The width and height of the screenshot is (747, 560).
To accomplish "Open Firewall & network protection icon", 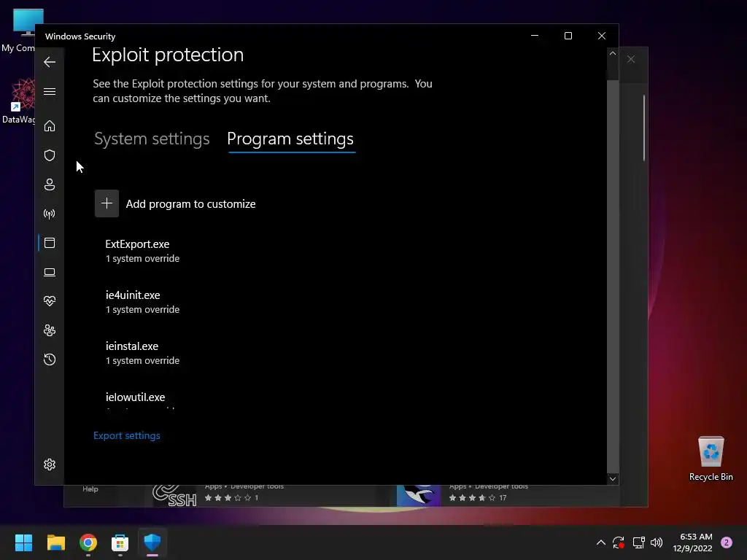I will (x=50, y=214).
